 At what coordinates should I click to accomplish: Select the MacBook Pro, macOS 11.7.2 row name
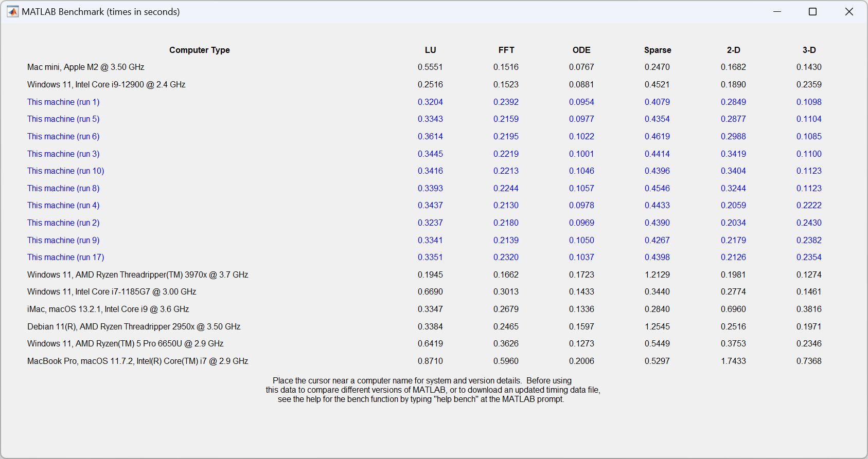tap(138, 361)
